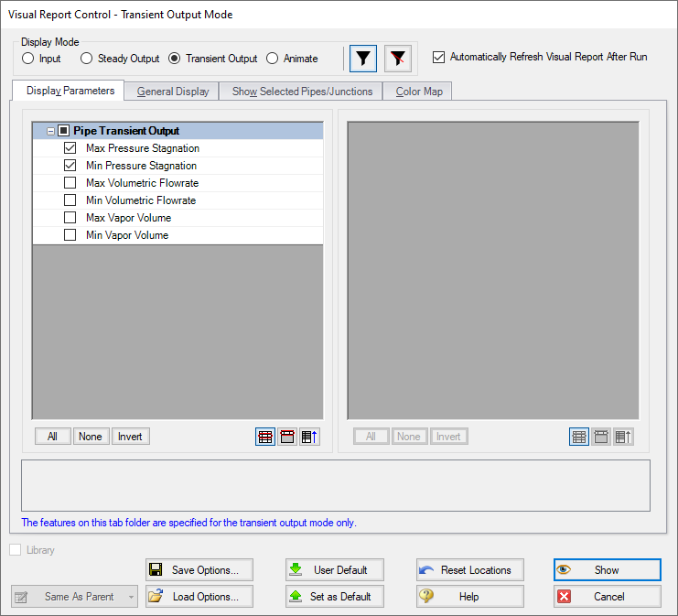Uncheck Min Pressure Stagnation
678x616 pixels.
pyautogui.click(x=70, y=166)
